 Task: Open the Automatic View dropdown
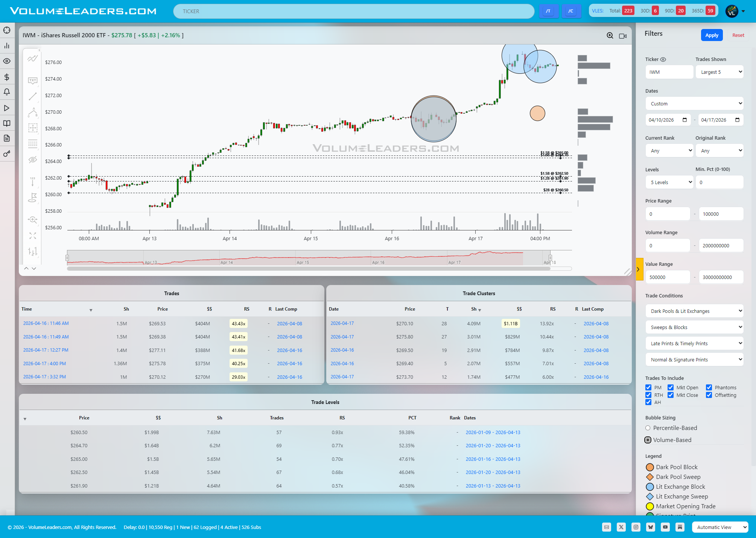point(720,527)
